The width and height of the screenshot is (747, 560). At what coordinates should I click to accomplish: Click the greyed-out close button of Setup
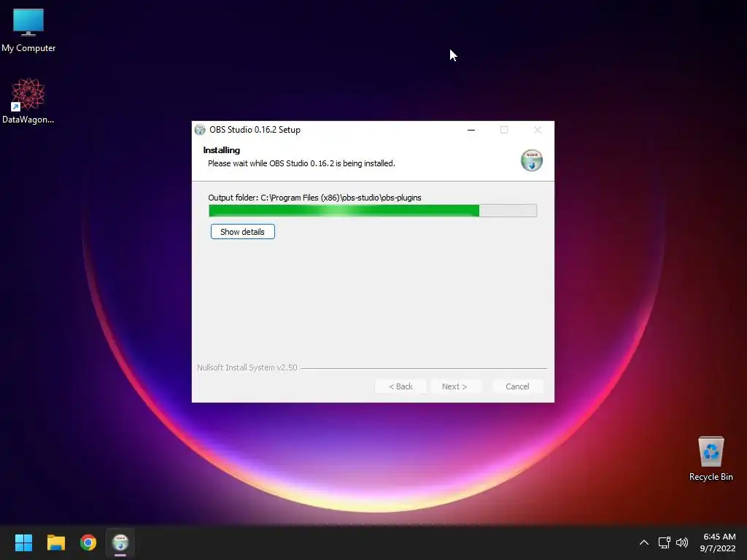[x=538, y=130]
